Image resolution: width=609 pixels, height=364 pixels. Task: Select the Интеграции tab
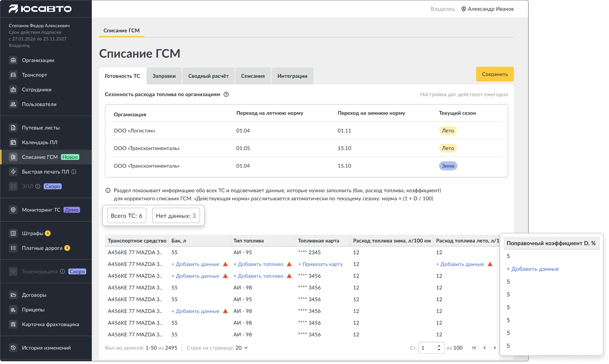click(x=292, y=76)
